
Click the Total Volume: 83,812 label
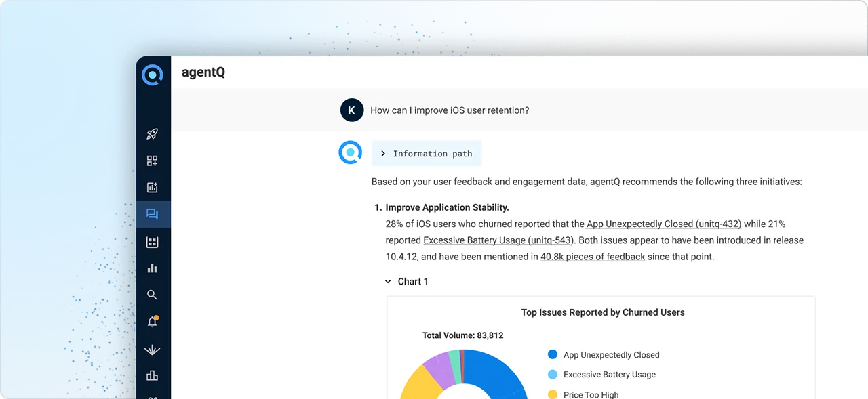tap(463, 335)
